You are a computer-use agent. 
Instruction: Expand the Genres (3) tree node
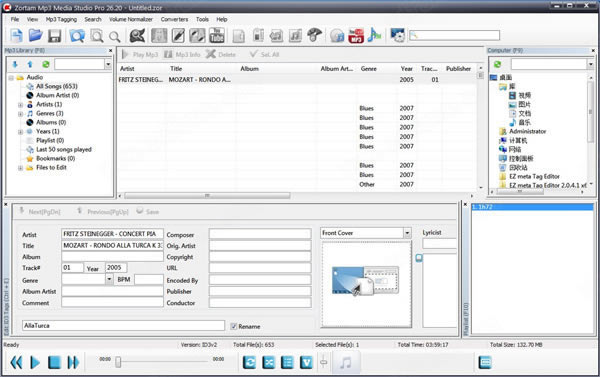pos(20,114)
